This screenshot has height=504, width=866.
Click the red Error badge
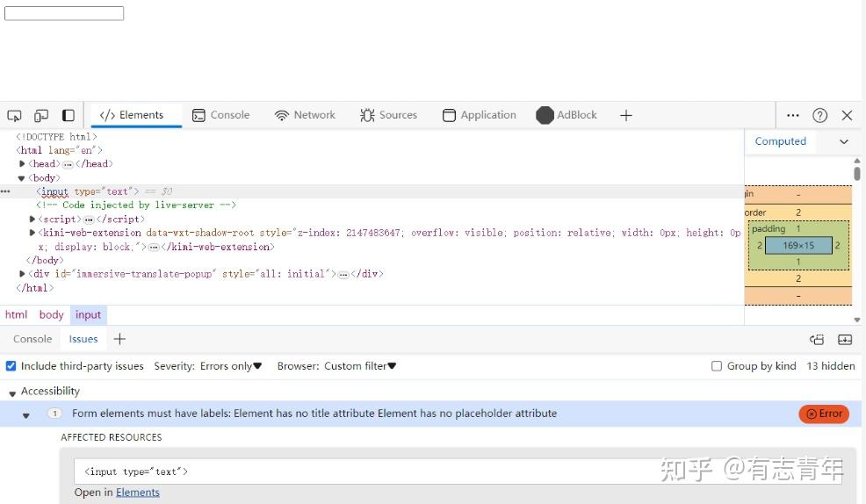pos(824,414)
